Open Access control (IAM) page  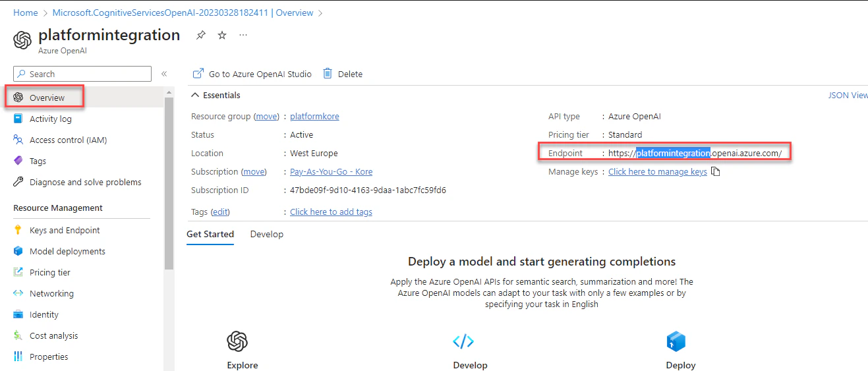coord(68,140)
